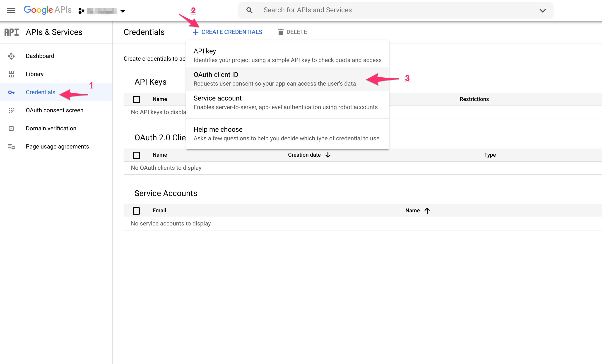Click the Library sidebar icon
Image resolution: width=602 pixels, height=364 pixels.
[11, 74]
